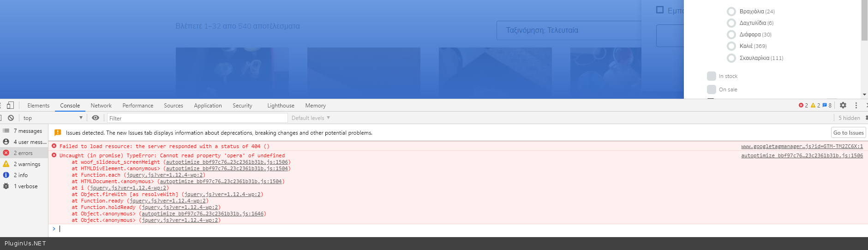
Task: Select the Σκουλαρίκια radio option
Action: coord(731,58)
